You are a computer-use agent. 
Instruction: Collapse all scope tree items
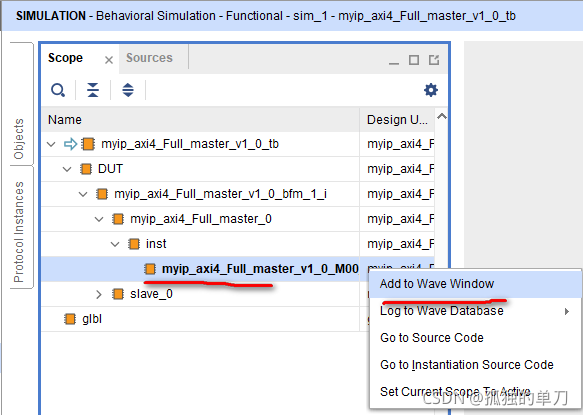[x=93, y=90]
